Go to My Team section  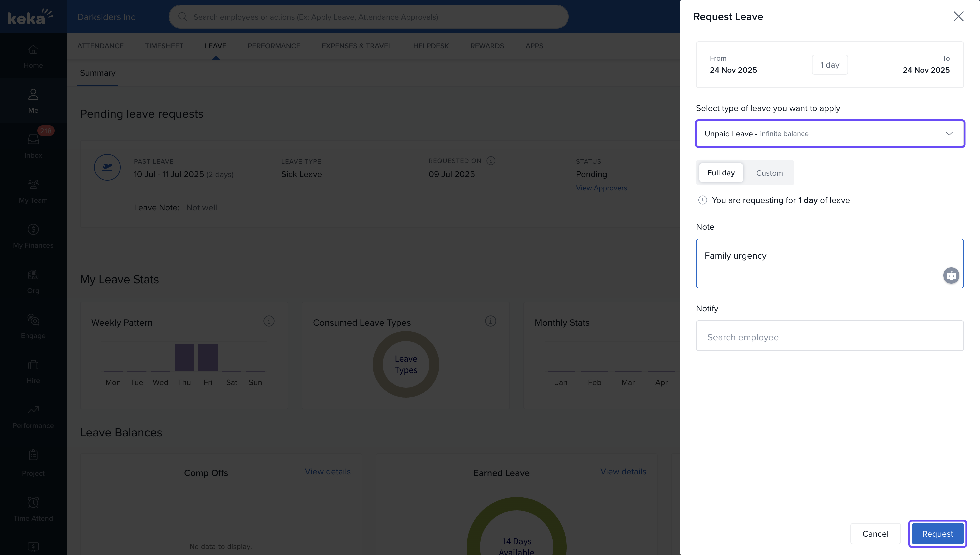pos(33,185)
